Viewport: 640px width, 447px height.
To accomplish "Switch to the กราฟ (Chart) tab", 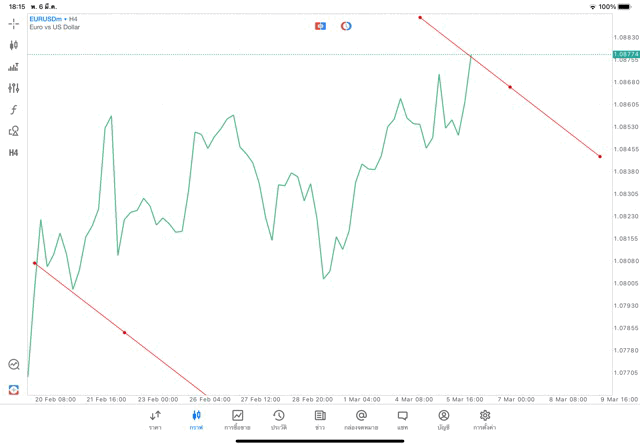I will 196,420.
